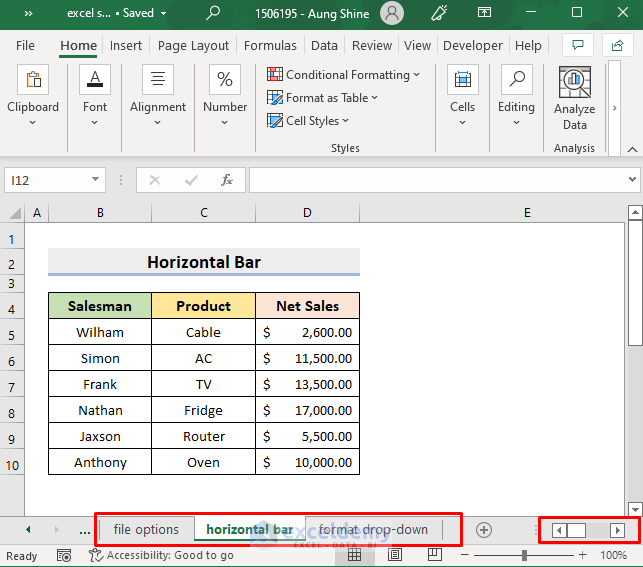Click the zoom slider in status bar

523,555
